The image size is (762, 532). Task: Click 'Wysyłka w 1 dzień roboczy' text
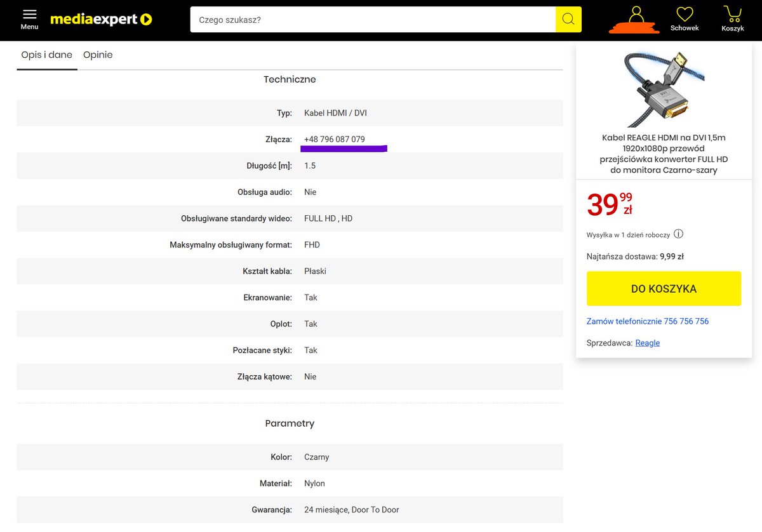[x=628, y=234]
